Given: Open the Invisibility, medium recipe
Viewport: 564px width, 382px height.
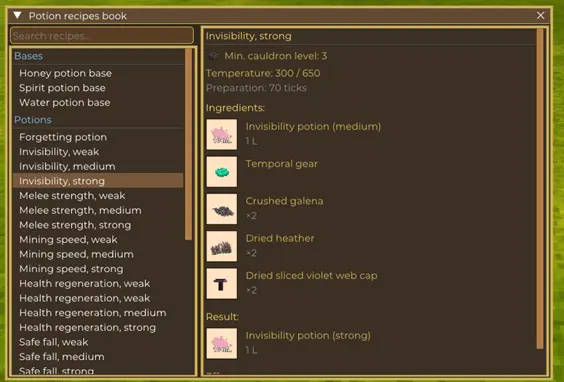Looking at the screenshot, I should click(x=98, y=167).
